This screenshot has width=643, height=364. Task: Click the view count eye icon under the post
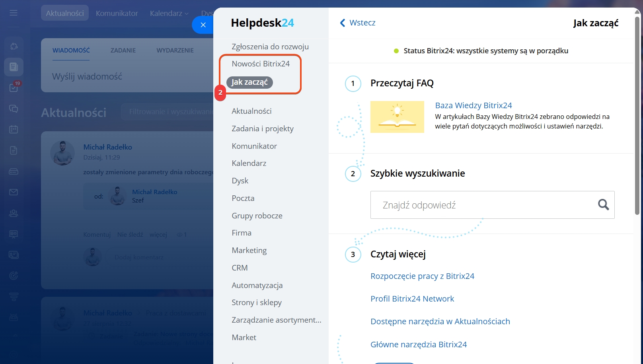[x=179, y=235]
